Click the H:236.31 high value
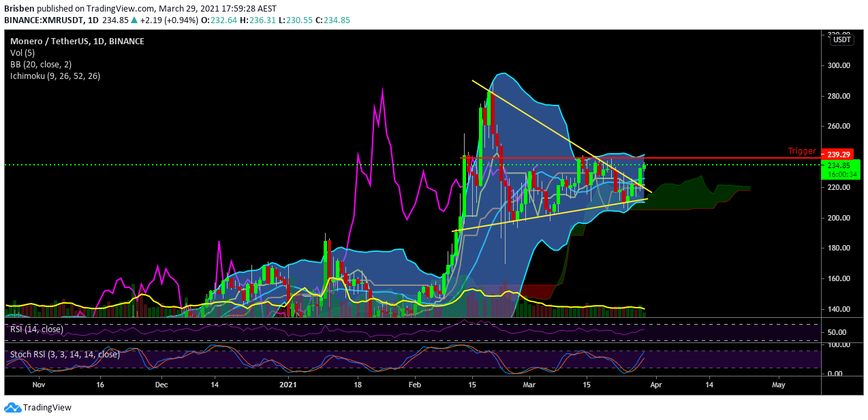 [x=258, y=20]
